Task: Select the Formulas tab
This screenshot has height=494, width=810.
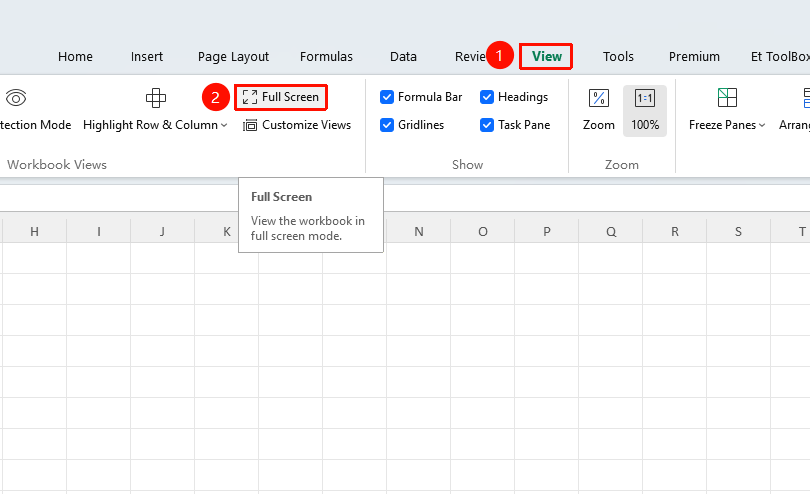Action: (326, 56)
